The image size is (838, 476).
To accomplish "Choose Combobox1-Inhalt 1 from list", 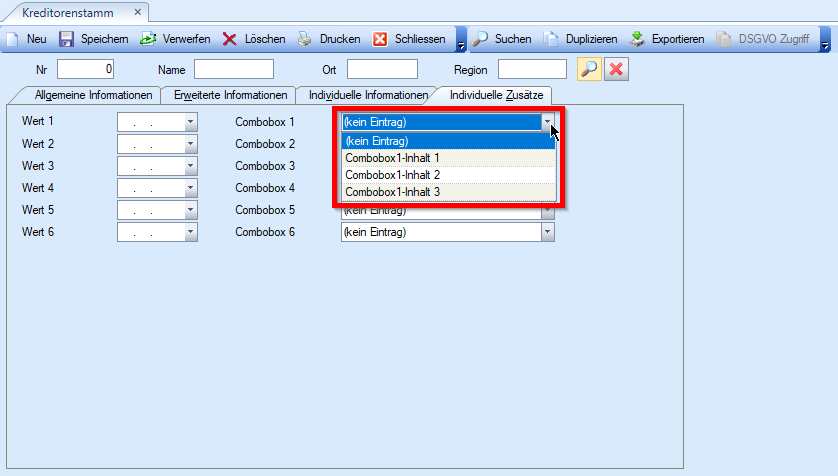I will (x=449, y=158).
